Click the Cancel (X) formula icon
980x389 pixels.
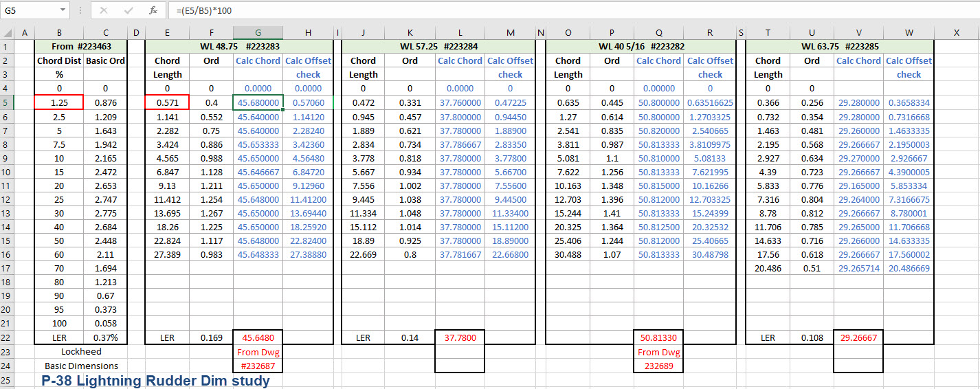104,11
